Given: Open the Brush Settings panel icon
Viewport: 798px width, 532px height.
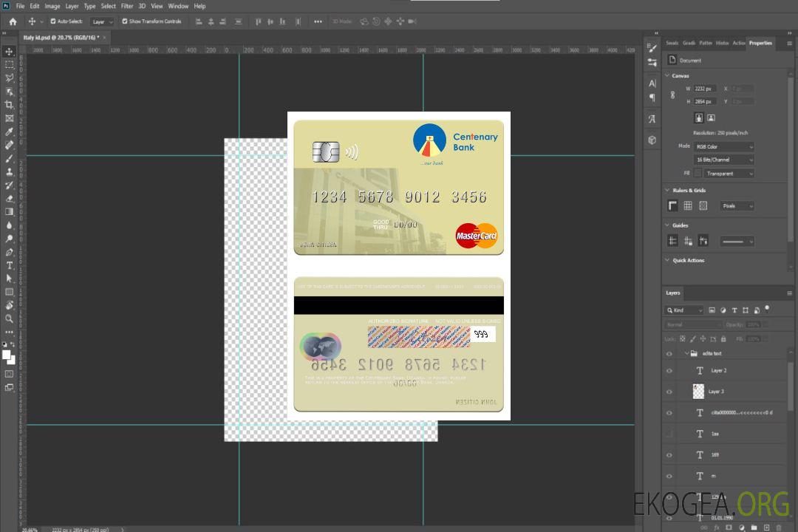Looking at the screenshot, I should pyautogui.click(x=652, y=48).
